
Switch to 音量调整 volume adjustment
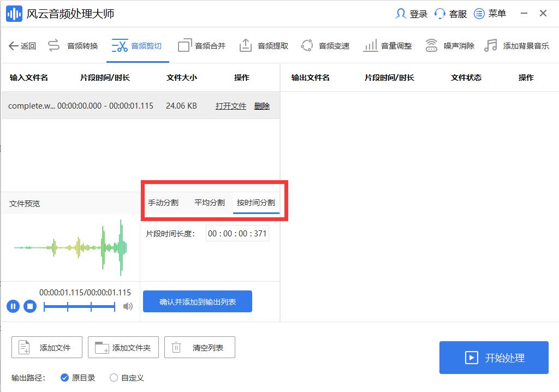396,45
